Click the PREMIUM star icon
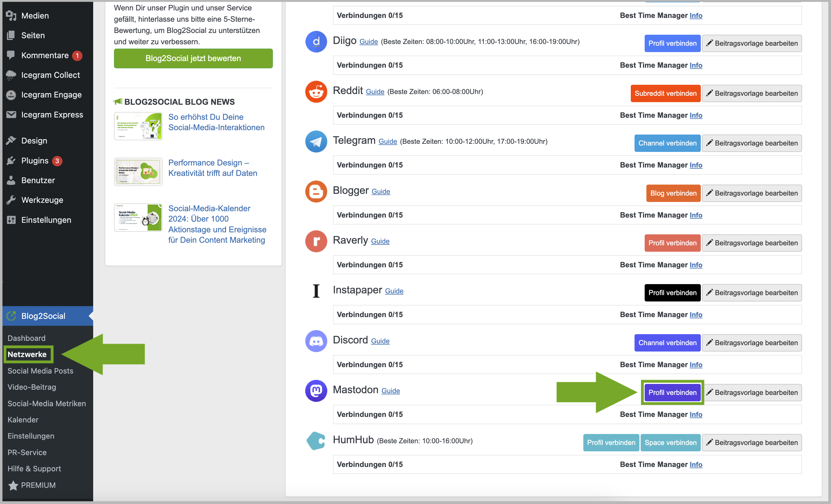This screenshot has width=831, height=504. click(13, 485)
